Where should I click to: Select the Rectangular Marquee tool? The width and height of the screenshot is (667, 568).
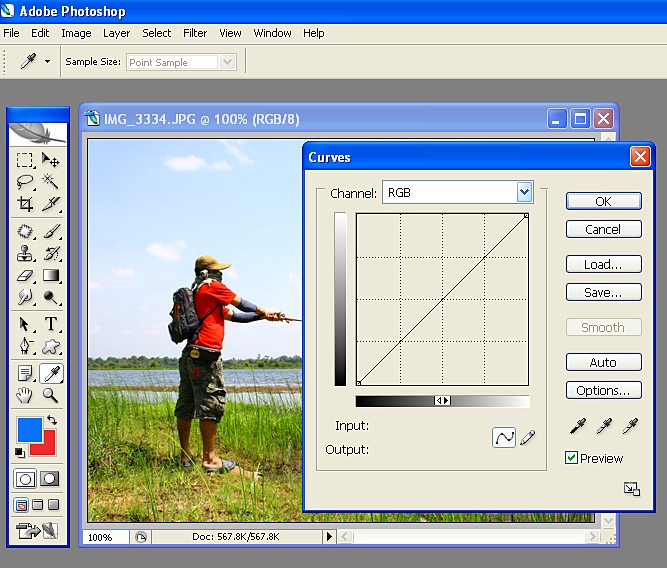coord(25,160)
